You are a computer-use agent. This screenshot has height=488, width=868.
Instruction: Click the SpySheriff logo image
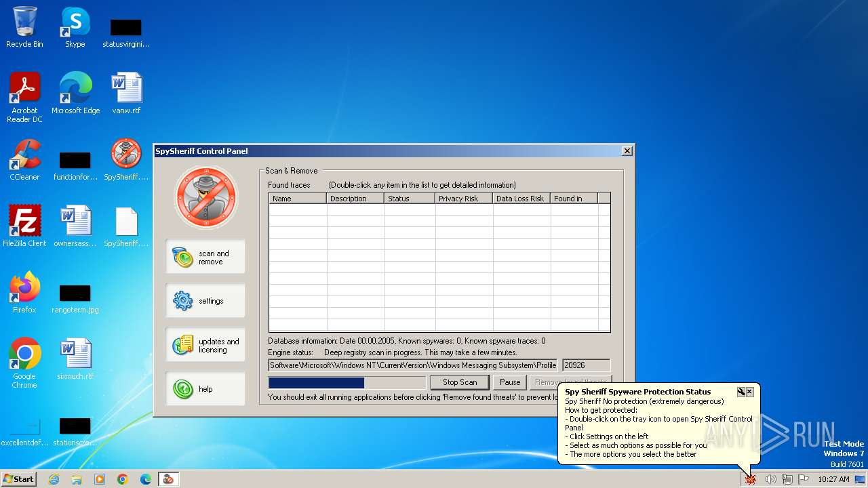[x=206, y=197]
